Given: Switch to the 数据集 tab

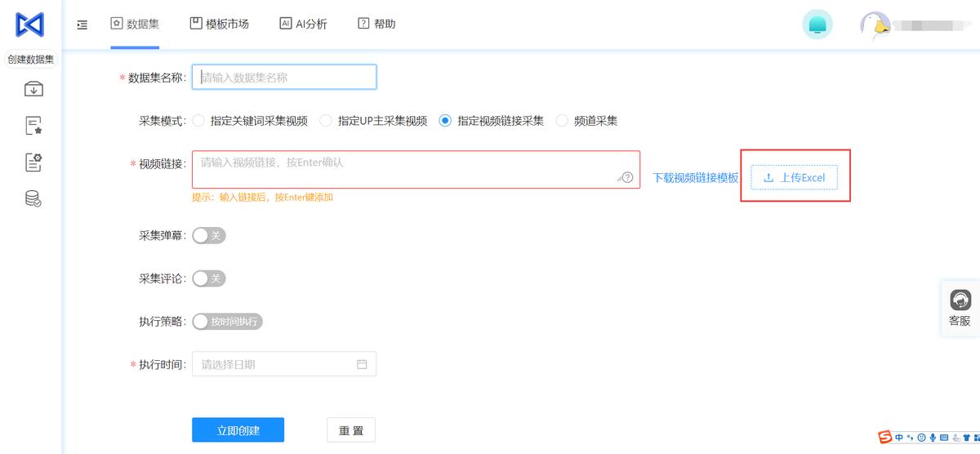Looking at the screenshot, I should (x=135, y=24).
